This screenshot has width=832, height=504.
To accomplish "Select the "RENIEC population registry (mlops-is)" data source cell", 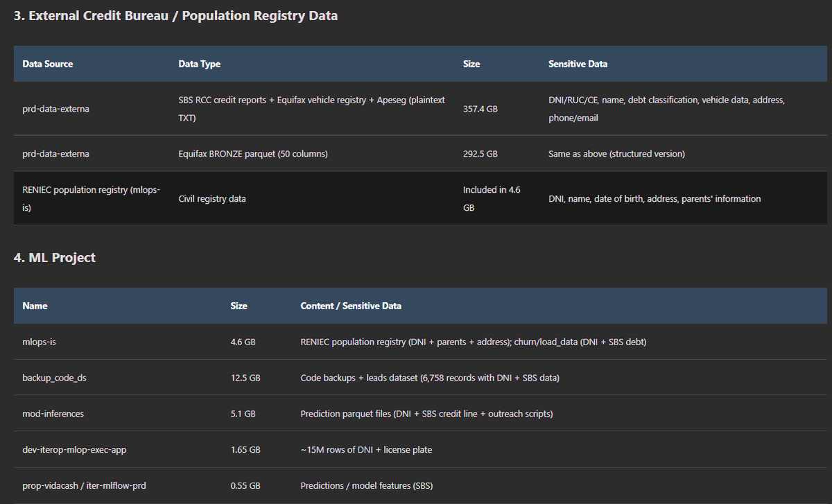I will (x=92, y=198).
